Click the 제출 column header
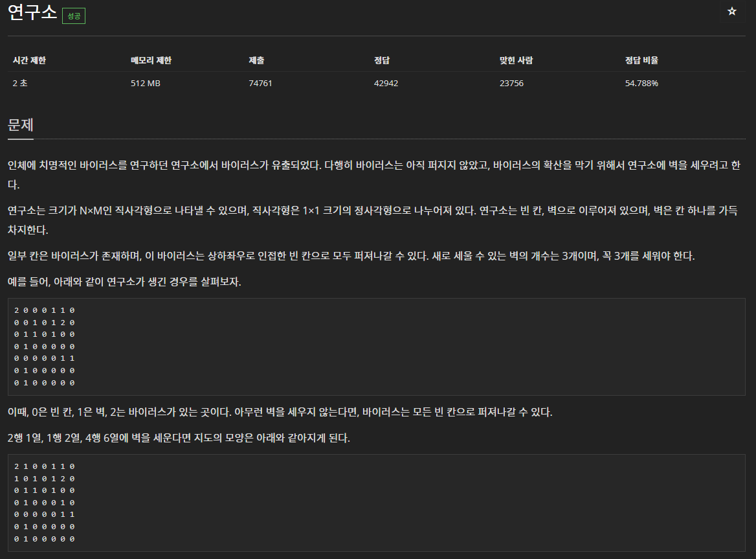This screenshot has height=559, width=756. coord(256,60)
